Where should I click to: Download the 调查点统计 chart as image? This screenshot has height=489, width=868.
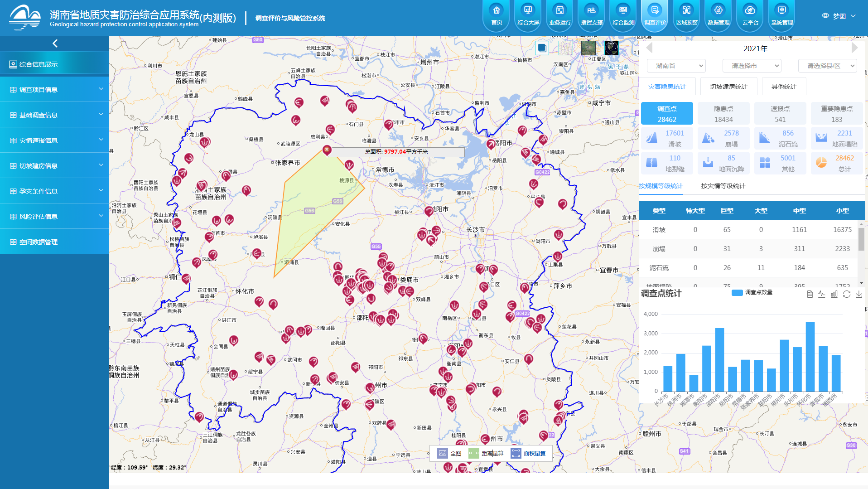pyautogui.click(x=858, y=294)
